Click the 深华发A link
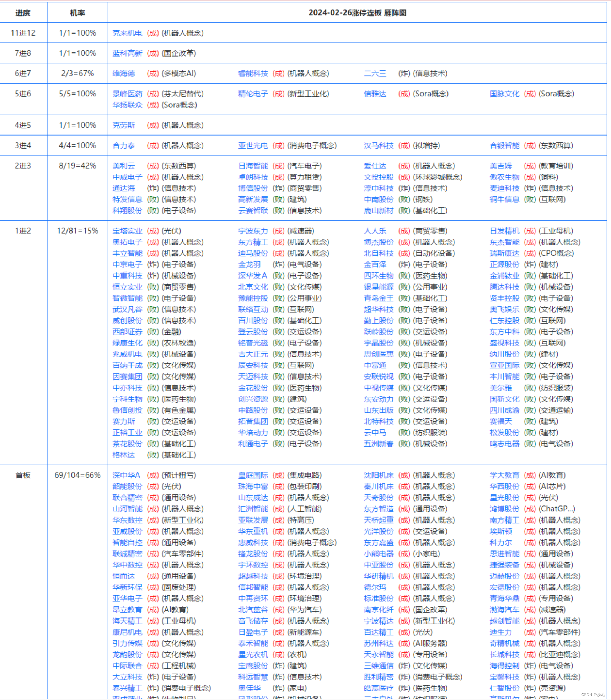This screenshot has width=611, height=700. [x=253, y=276]
